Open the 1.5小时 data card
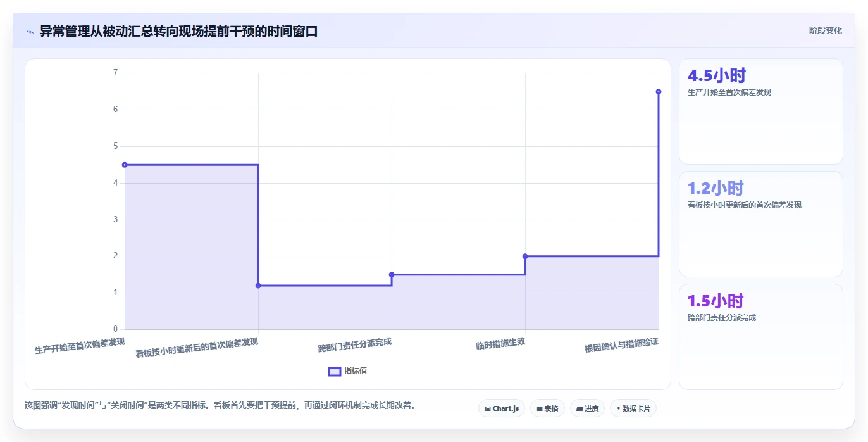The height and width of the screenshot is (442, 868). (x=761, y=337)
